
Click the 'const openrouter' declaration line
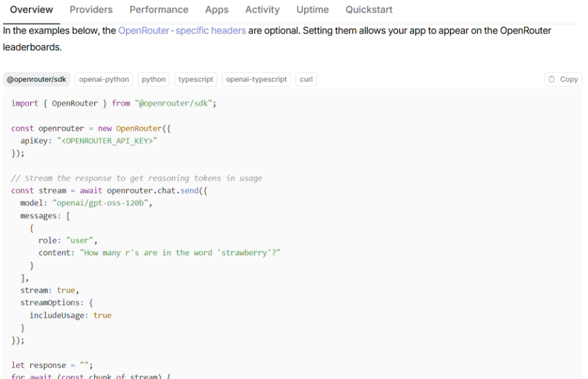91,128
